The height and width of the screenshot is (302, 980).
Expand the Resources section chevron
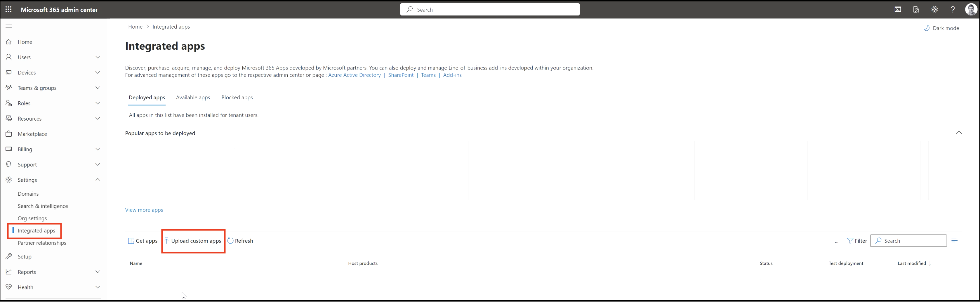pos(98,118)
